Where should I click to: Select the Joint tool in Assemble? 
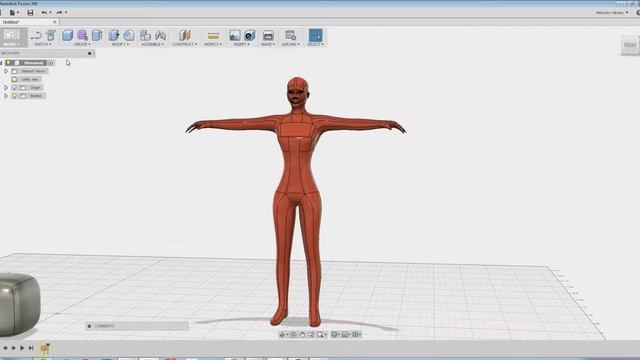(x=160, y=35)
